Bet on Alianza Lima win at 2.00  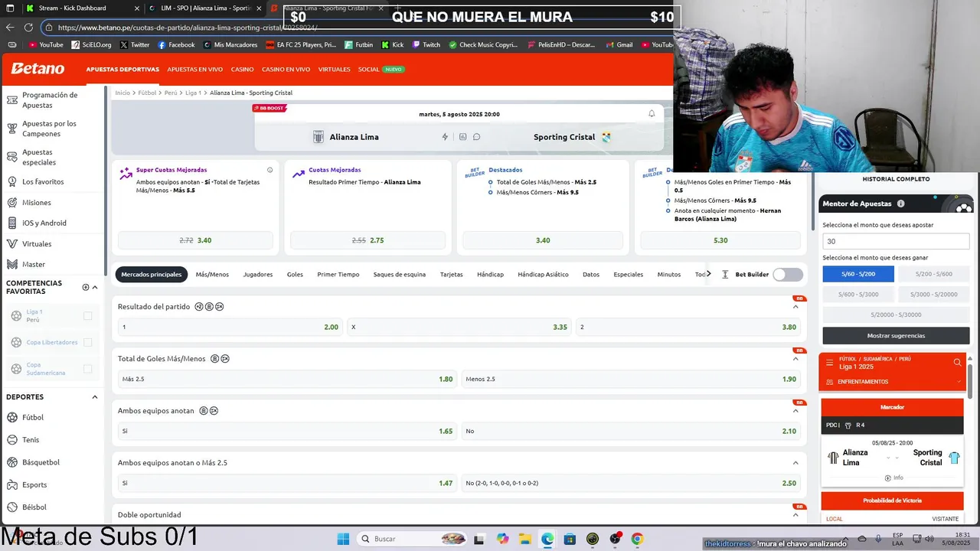click(230, 327)
